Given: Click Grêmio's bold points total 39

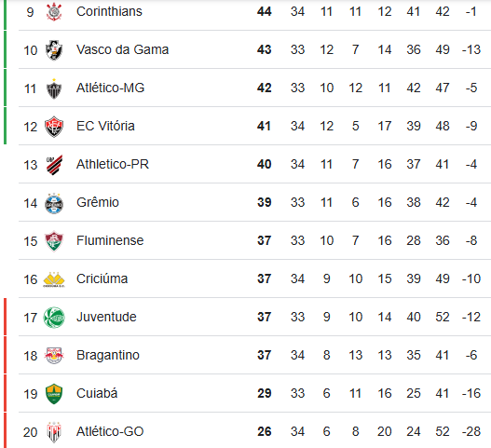Looking at the screenshot, I should [264, 202].
